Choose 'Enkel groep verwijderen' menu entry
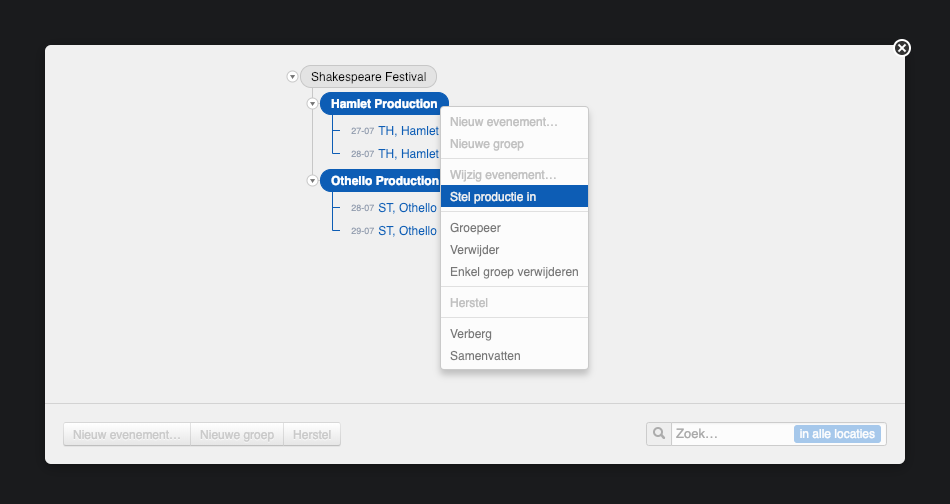Image resolution: width=950 pixels, height=504 pixels. (x=514, y=272)
